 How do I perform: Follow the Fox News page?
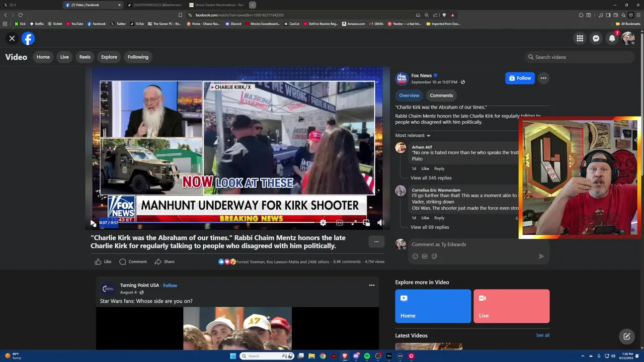[x=520, y=78]
